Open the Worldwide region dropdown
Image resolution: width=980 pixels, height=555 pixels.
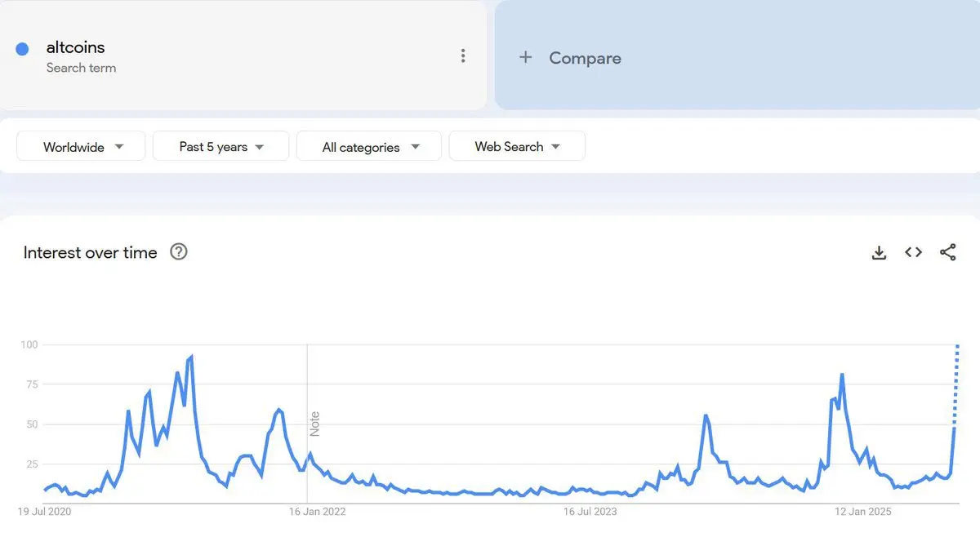click(x=81, y=146)
